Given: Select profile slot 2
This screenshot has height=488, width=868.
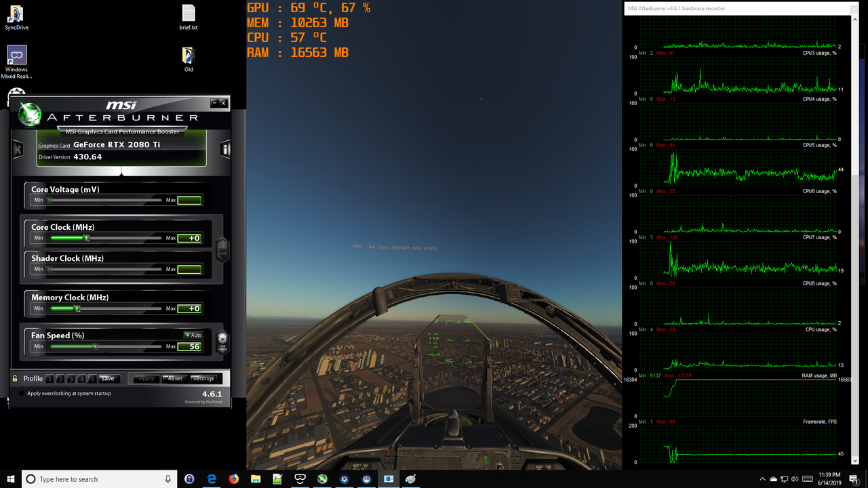Looking at the screenshot, I should coord(60,379).
